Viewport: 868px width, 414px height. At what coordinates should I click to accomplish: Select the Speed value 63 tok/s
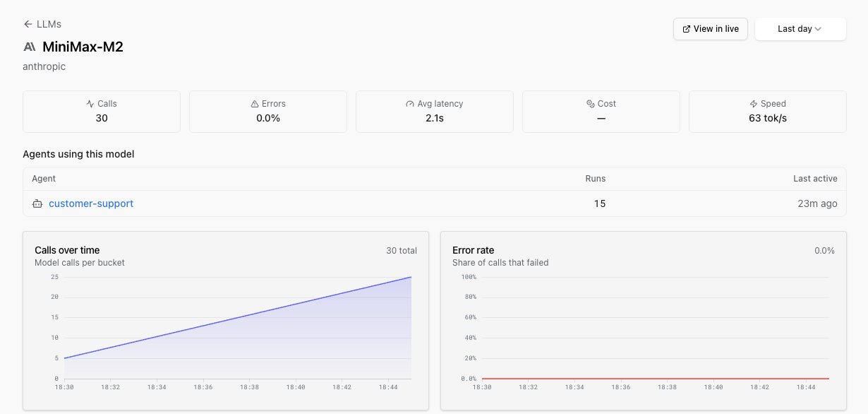click(768, 118)
